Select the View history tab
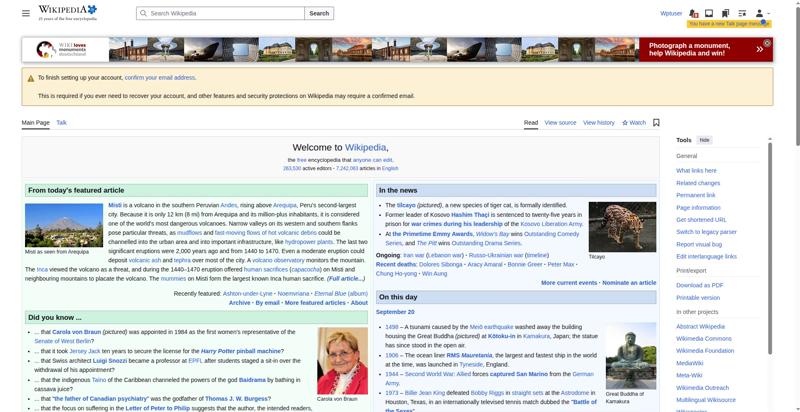Image resolution: width=800 pixels, height=412 pixels. click(598, 122)
